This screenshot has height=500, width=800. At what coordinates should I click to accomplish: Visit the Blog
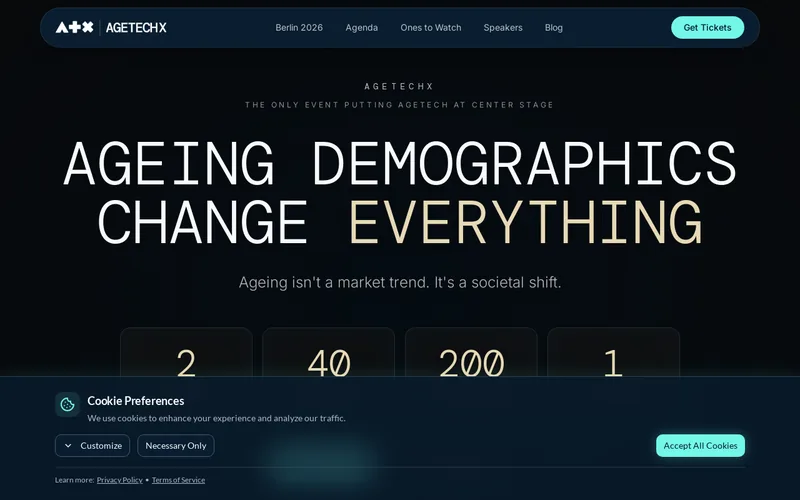pyautogui.click(x=554, y=28)
